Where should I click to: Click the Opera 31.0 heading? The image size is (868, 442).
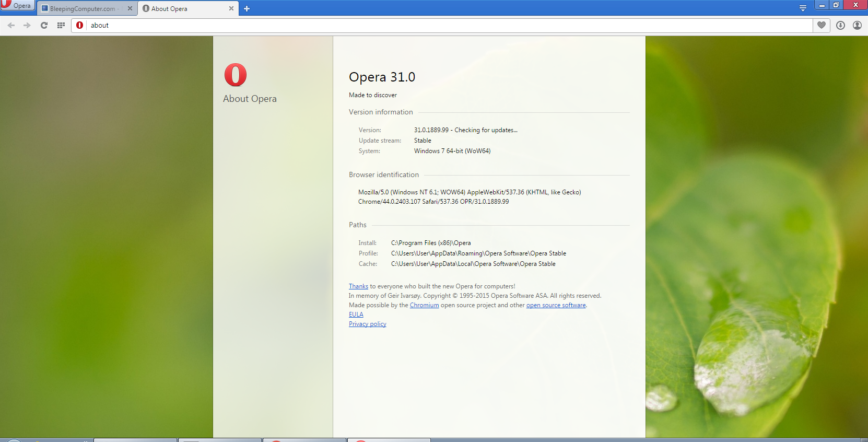(382, 77)
